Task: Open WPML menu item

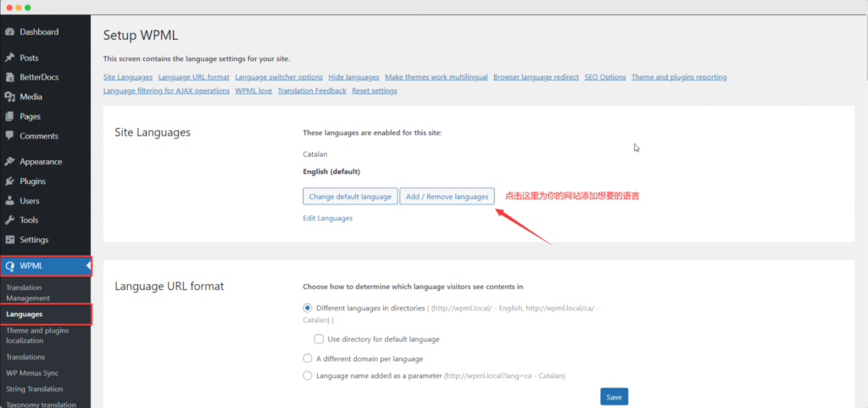Action: click(46, 266)
